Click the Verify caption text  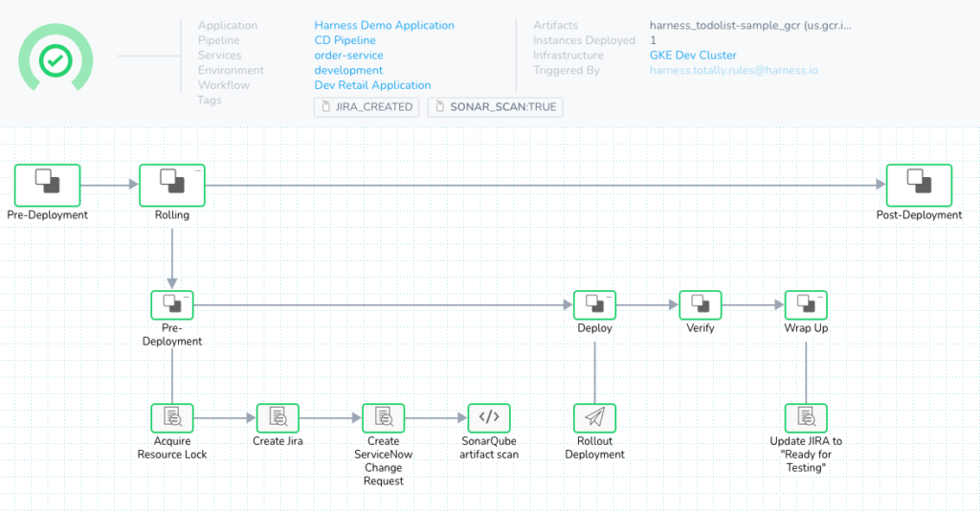[700, 328]
